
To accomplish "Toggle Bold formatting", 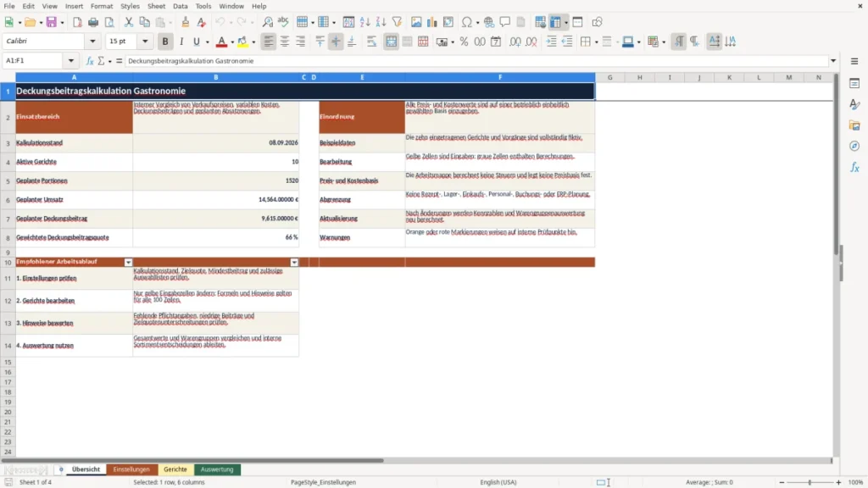I will pyautogui.click(x=165, y=42).
